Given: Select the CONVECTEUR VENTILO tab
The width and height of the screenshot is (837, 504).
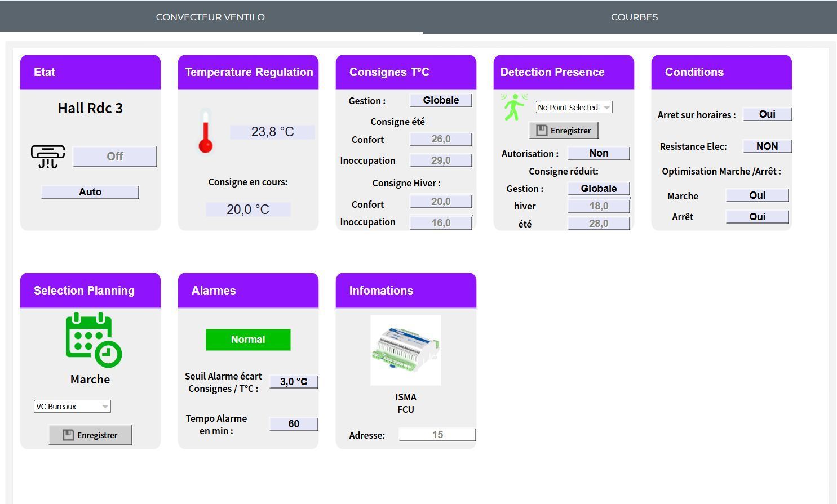Looking at the screenshot, I should click(210, 17).
